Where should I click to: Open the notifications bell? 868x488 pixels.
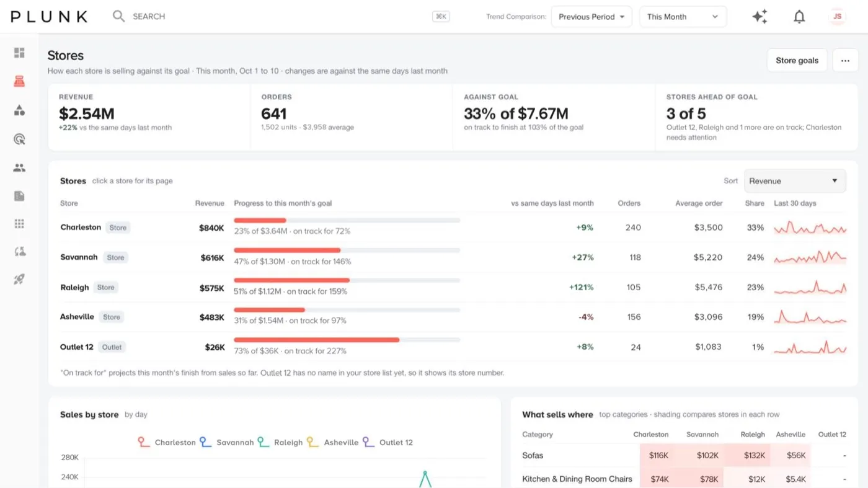799,17
